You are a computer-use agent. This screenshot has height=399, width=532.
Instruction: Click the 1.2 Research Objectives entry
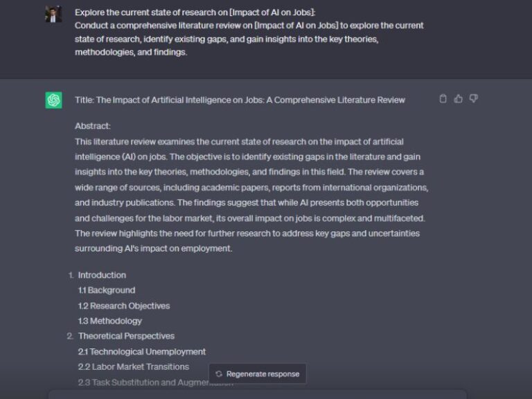pos(124,305)
